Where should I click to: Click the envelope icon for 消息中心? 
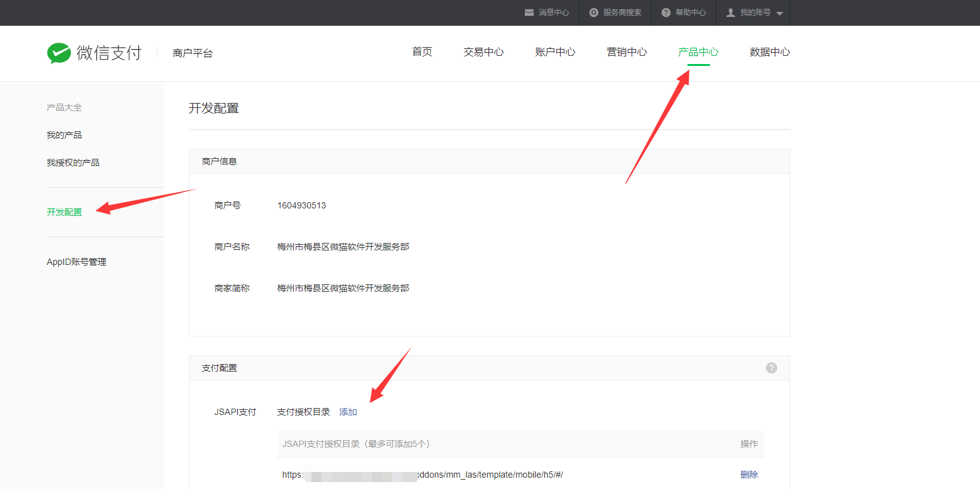[x=529, y=13]
